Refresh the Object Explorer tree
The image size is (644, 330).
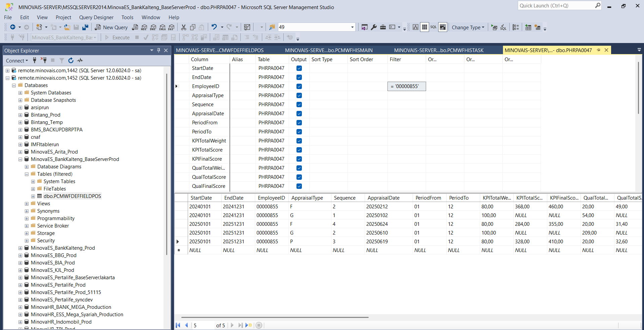71,60
